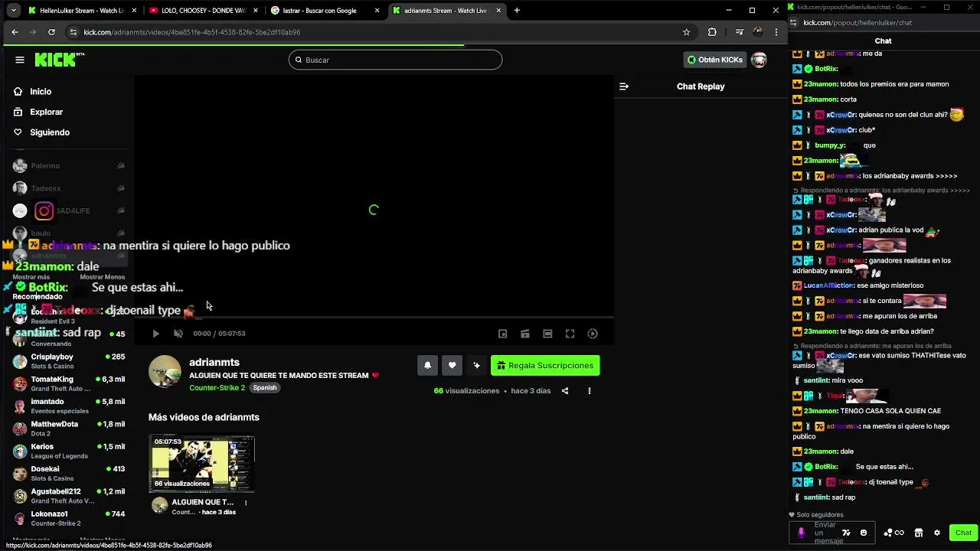
Task: Open media controls icon in browser toolbar
Action: pos(739,32)
